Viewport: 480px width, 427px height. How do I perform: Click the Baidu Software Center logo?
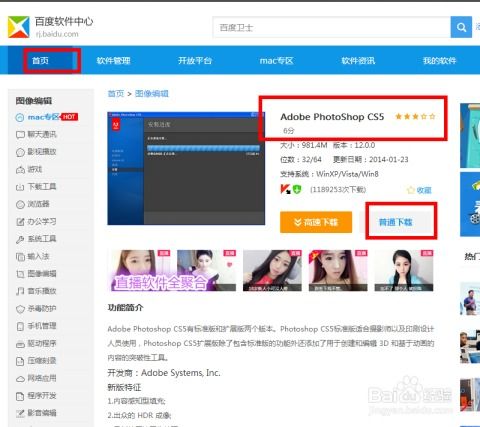tap(19, 27)
